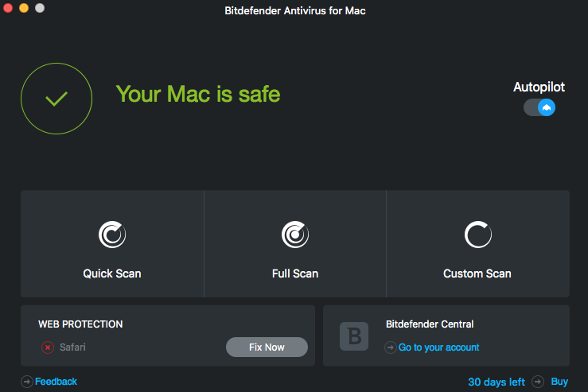The height and width of the screenshot is (392, 588).
Task: Click the Full Scan target icon
Action: [295, 235]
